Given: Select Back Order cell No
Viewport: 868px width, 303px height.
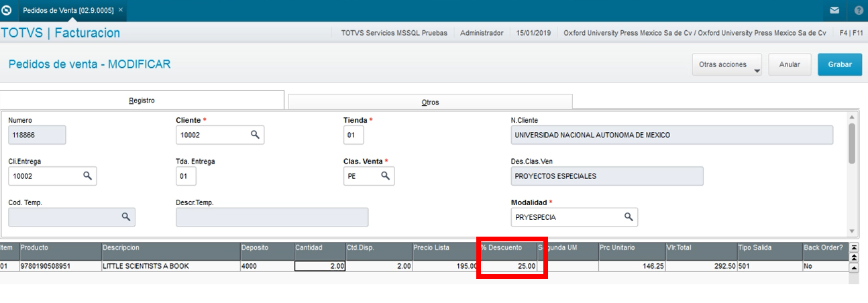Looking at the screenshot, I should [x=825, y=266].
